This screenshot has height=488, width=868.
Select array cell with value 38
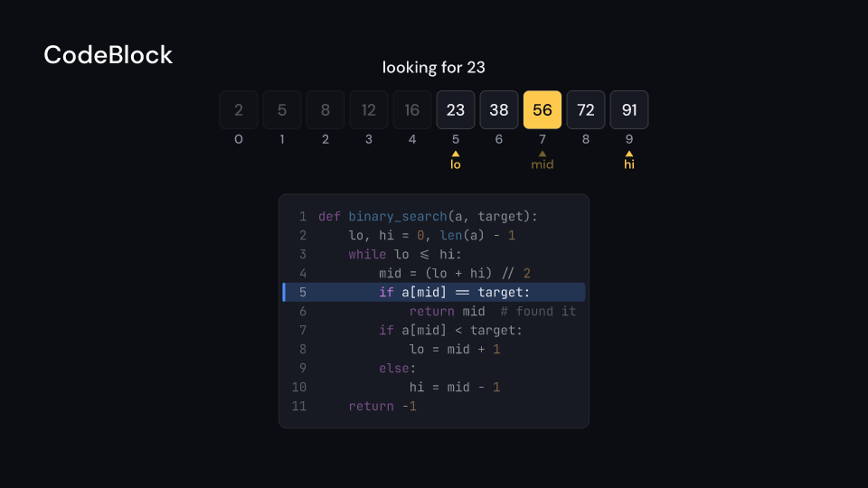point(499,110)
